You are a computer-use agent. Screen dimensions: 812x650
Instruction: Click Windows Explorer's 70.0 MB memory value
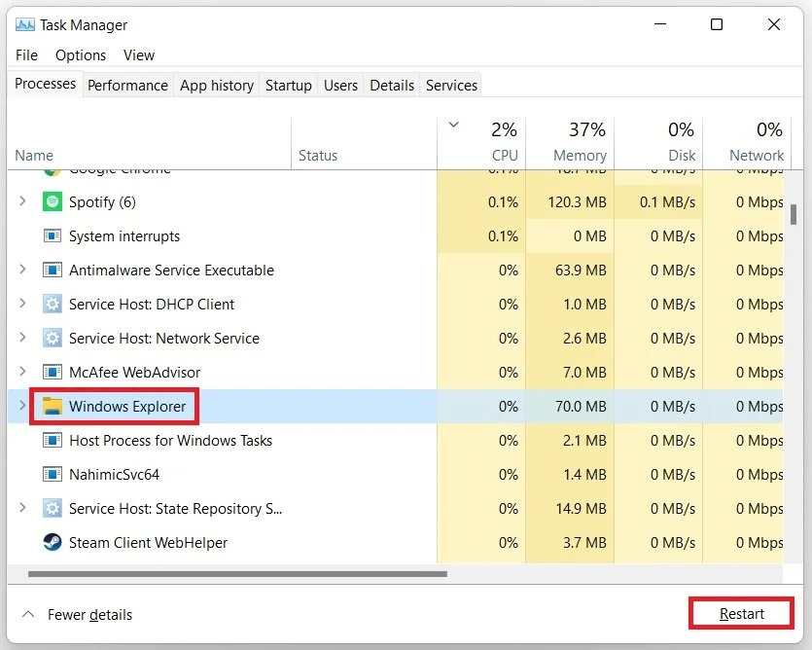tap(581, 407)
